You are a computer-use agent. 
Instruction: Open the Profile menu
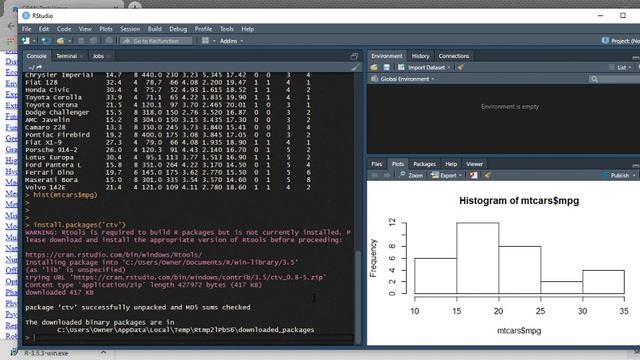(x=203, y=29)
